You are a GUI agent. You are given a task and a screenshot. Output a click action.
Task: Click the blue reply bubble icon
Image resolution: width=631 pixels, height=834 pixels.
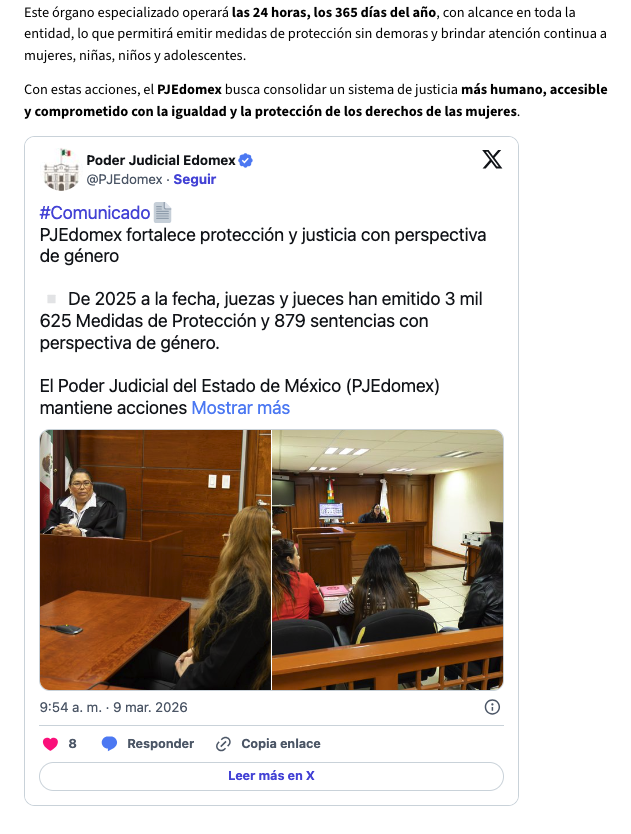(x=109, y=744)
